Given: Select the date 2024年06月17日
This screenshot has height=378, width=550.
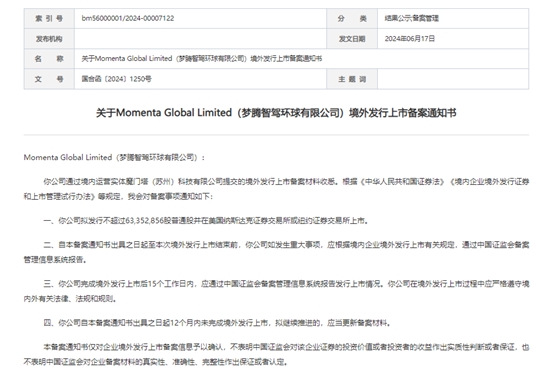Looking at the screenshot, I should [x=410, y=39].
